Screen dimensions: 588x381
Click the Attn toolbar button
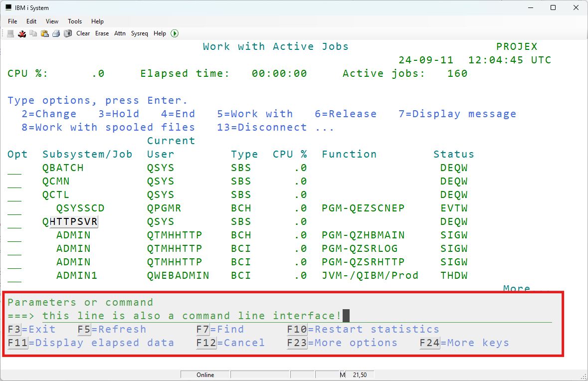(120, 33)
